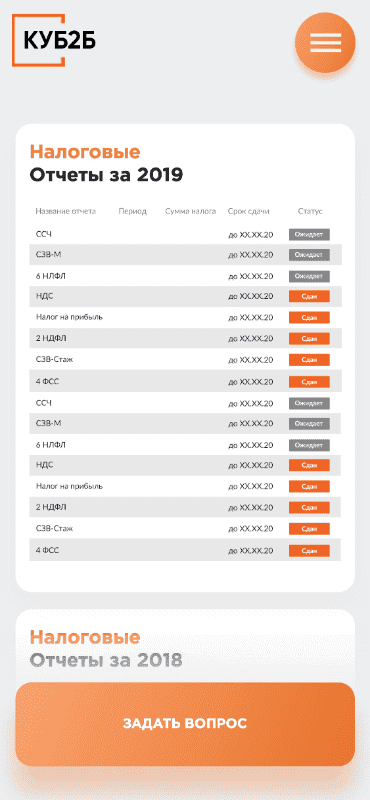The width and height of the screenshot is (370, 800).
Task: Click the Срок сдачи column header
Action: pos(249,211)
